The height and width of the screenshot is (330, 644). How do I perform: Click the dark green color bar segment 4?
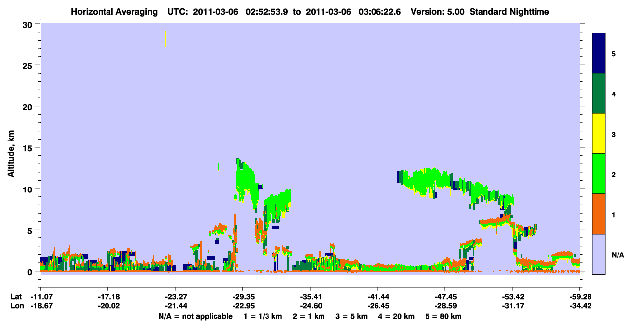(599, 94)
